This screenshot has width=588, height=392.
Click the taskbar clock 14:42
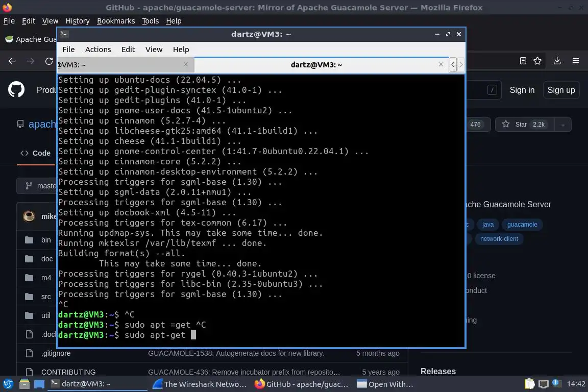pos(576,384)
